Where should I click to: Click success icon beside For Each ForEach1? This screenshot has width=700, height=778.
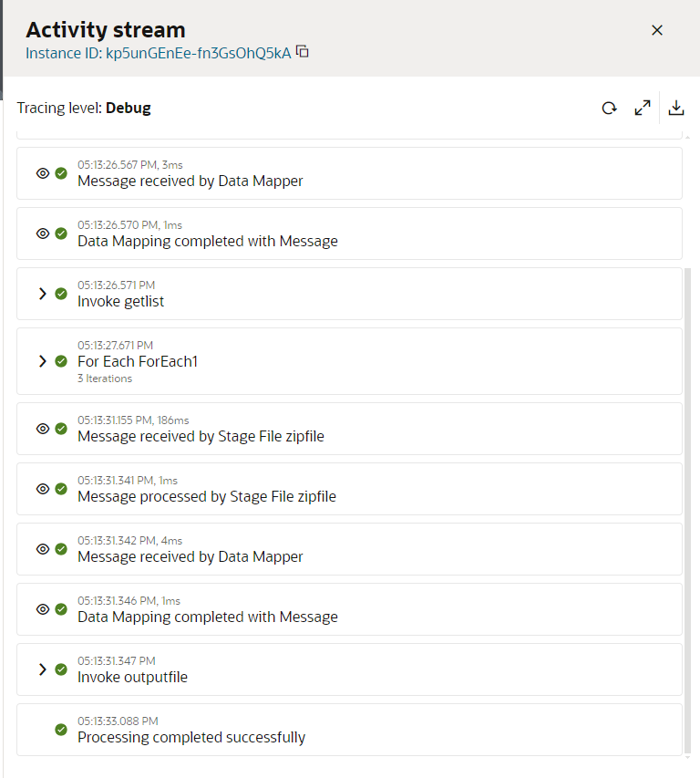point(61,361)
